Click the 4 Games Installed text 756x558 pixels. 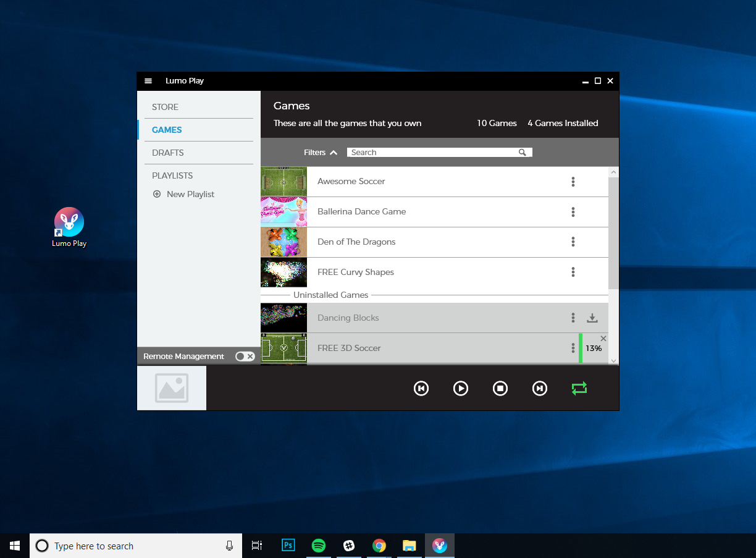[563, 124]
